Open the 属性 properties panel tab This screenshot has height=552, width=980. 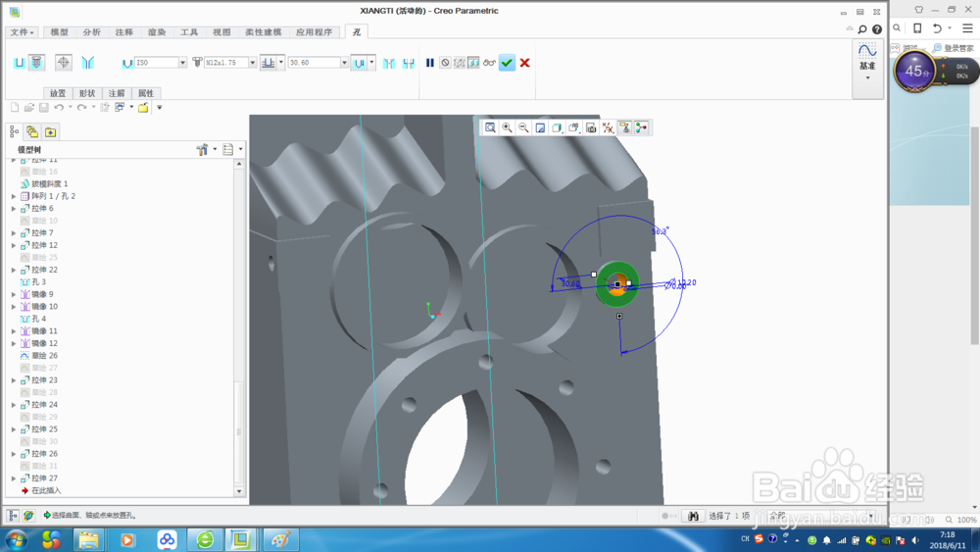(x=146, y=93)
